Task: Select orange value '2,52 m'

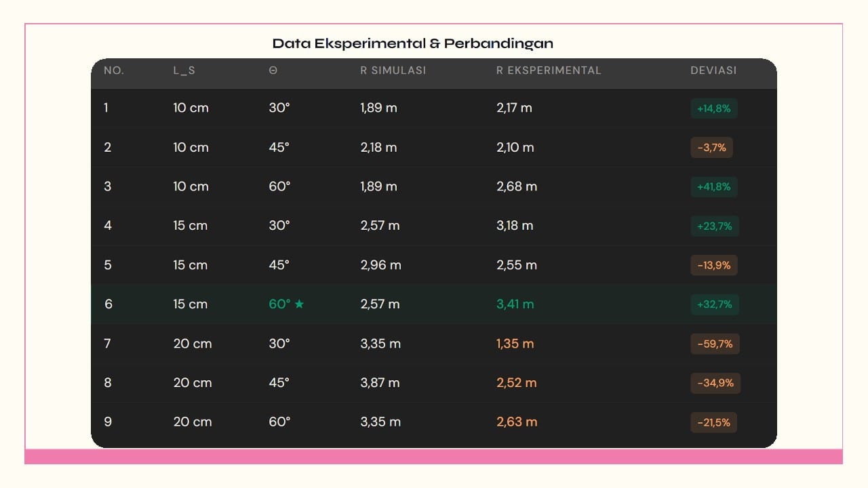Action: click(x=517, y=383)
